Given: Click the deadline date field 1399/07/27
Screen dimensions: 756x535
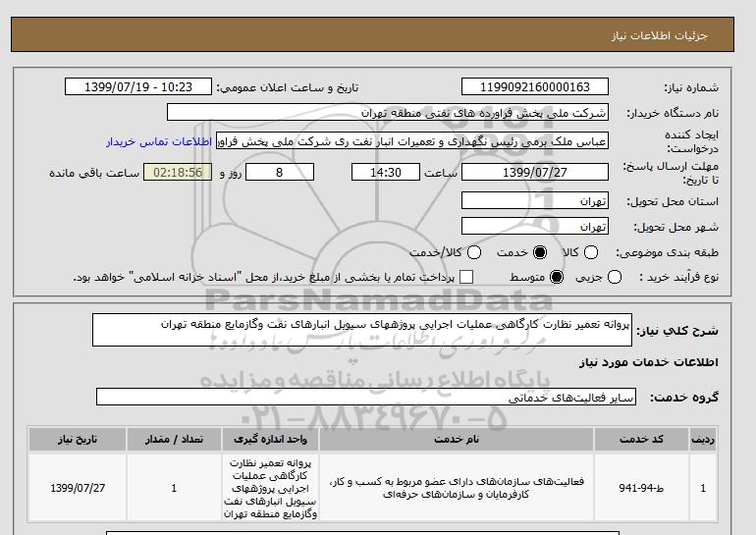Looking at the screenshot, I should click(535, 172).
